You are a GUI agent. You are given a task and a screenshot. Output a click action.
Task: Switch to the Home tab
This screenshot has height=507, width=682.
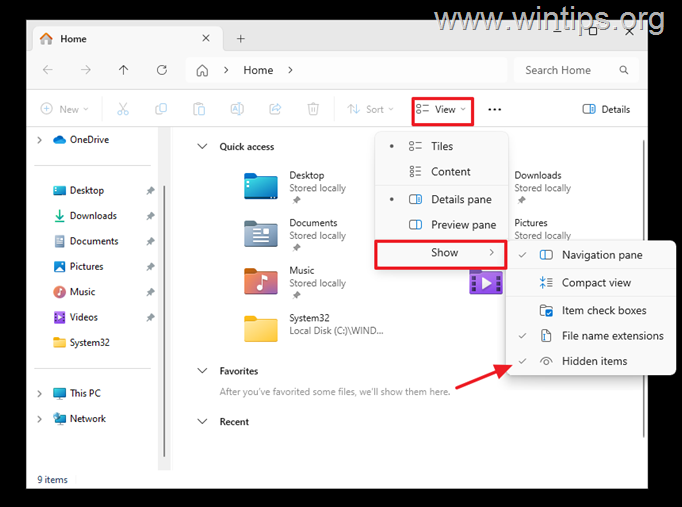[x=127, y=39]
